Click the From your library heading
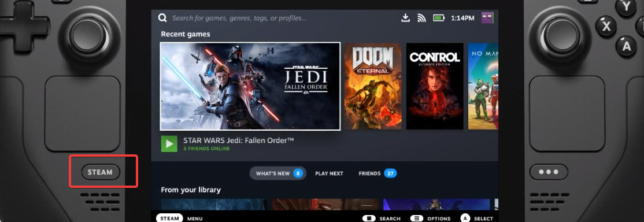This screenshot has height=222, width=644. [191, 190]
